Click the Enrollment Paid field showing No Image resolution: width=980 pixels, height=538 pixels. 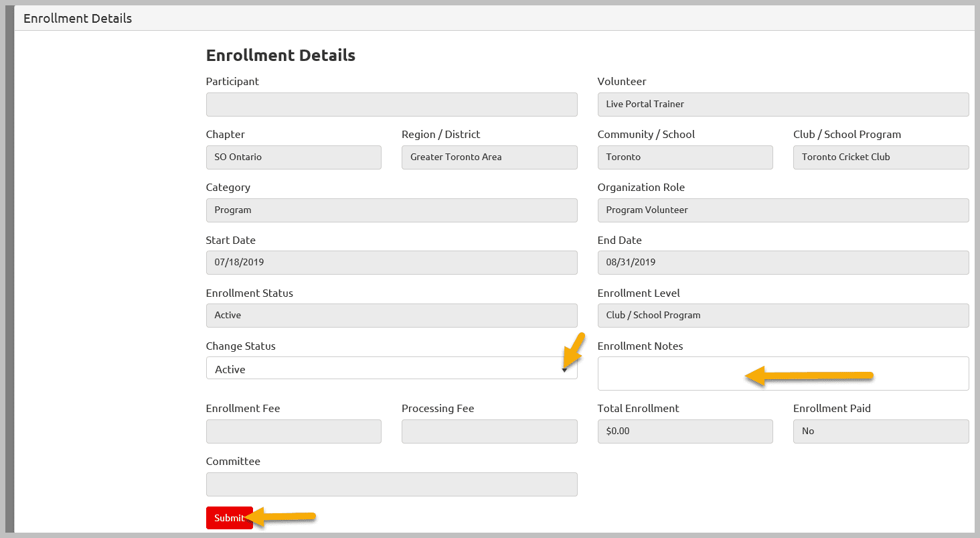881,431
